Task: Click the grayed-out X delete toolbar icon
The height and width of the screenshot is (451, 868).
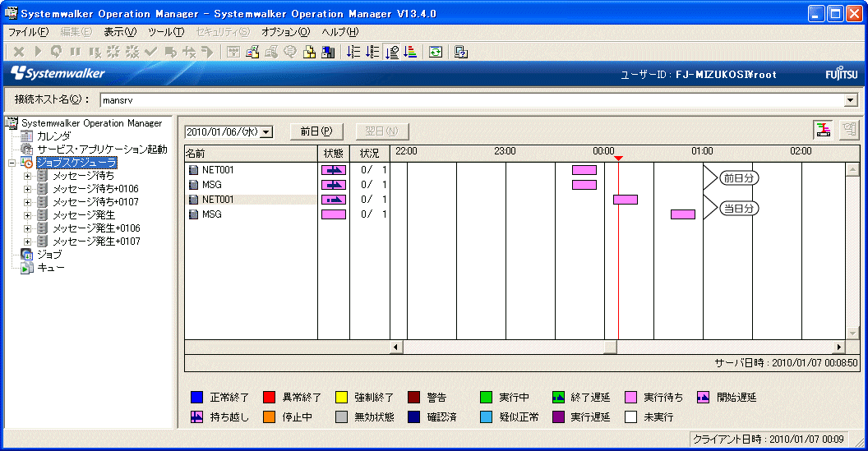Action: [19, 52]
